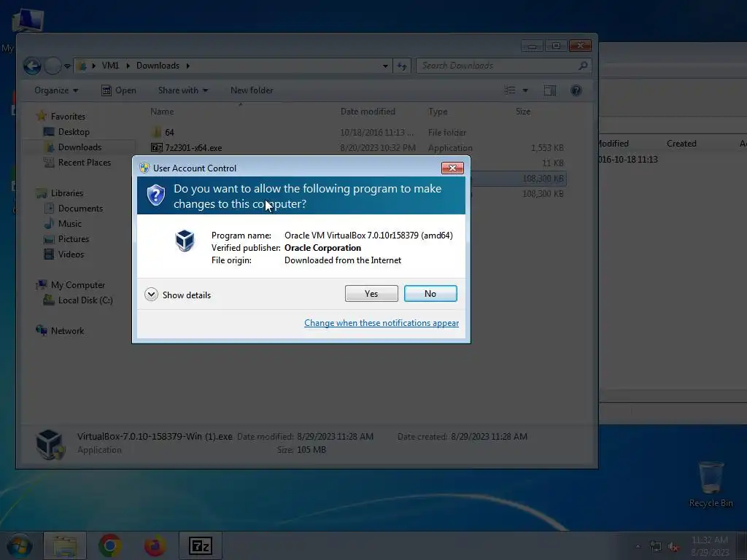Image resolution: width=747 pixels, height=560 pixels.
Task: Create a New folder from toolbar
Action: pos(252,90)
